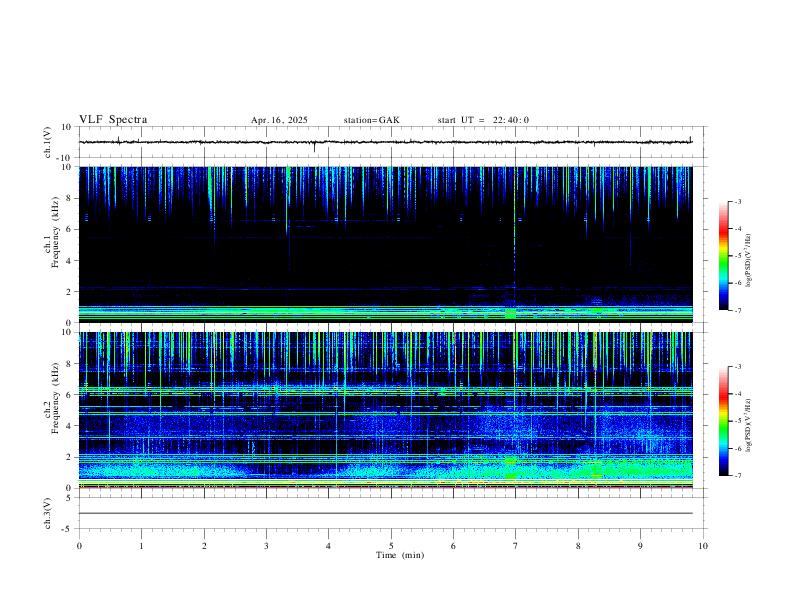The image size is (792, 612).
Task: Click the ch.1 color scale bar
Action: coord(723,256)
